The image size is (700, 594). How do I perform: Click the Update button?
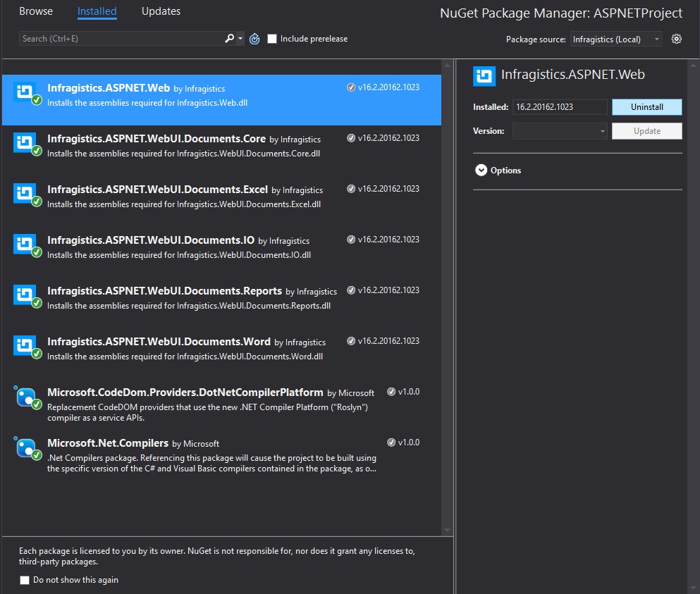[x=646, y=131]
